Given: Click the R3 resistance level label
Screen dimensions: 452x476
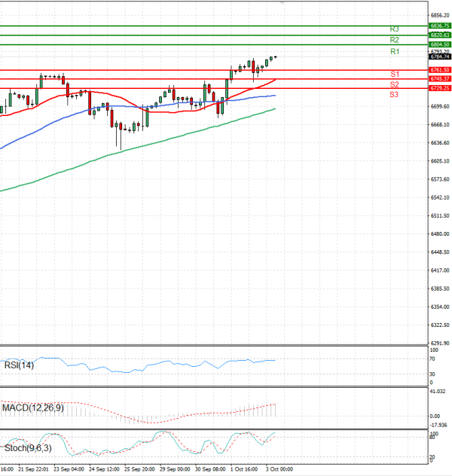Looking at the screenshot, I should pos(394,28).
